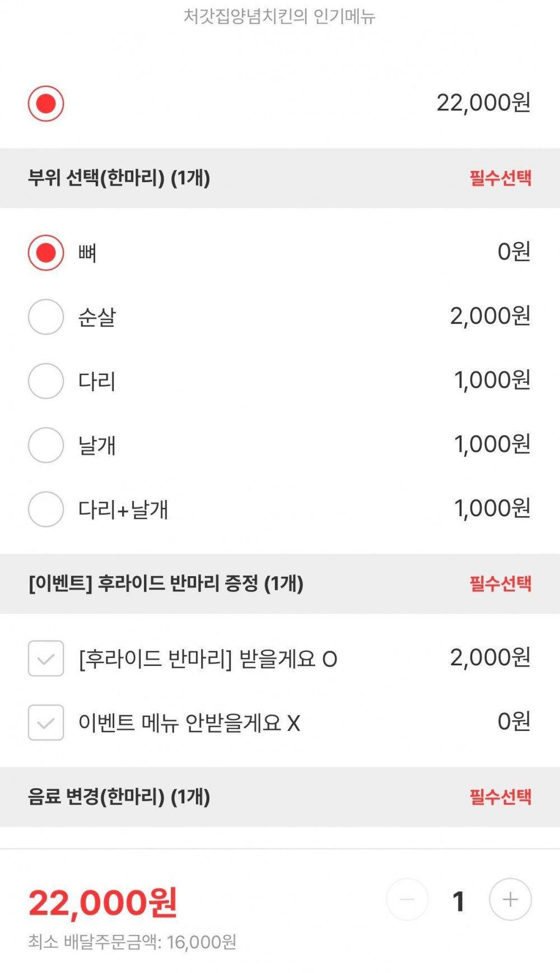This screenshot has height=973, width=560.
Task: Tap the 처갓집양념치킨의 인기메뉴 title
Action: click(x=279, y=17)
